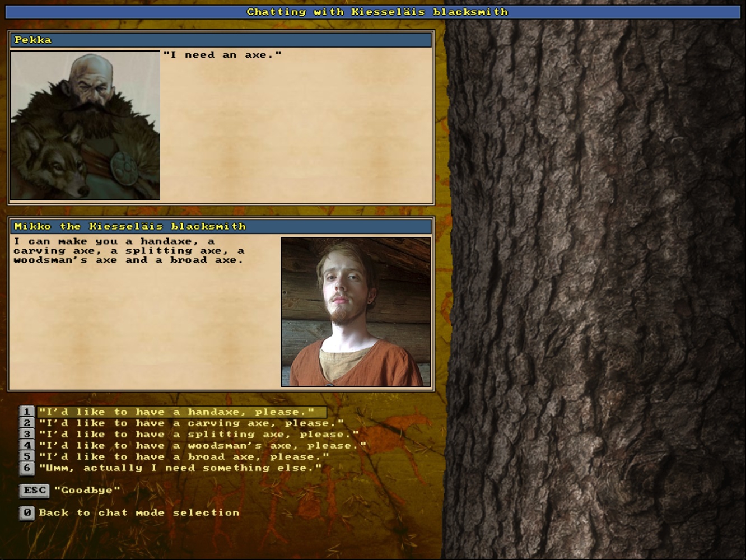Select the splitting axe request line
The image size is (746, 560).
tap(199, 435)
